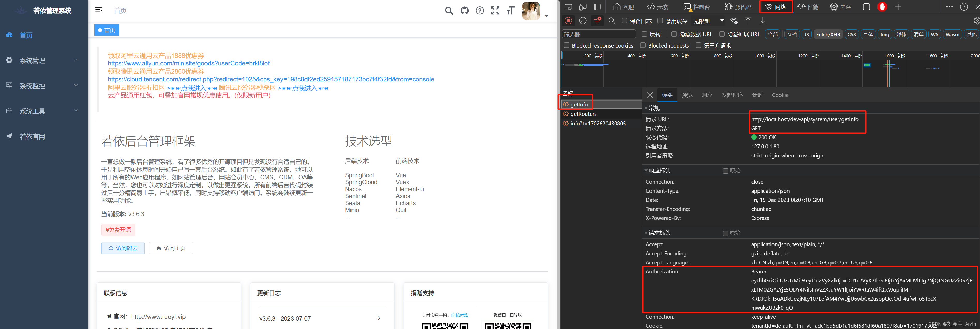The image size is (980, 329).
Task: Toggle fullscreen mode icon in header
Action: coord(495,11)
